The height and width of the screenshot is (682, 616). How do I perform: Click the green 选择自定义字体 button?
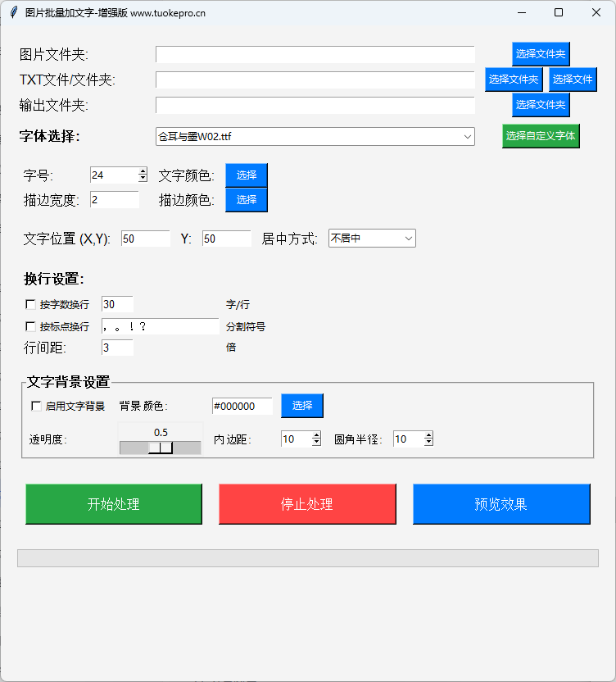[x=541, y=136]
